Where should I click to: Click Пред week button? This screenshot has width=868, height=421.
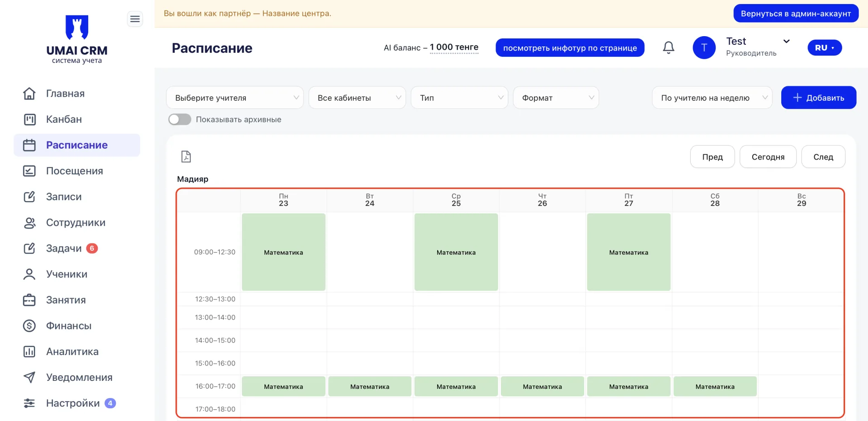(712, 157)
